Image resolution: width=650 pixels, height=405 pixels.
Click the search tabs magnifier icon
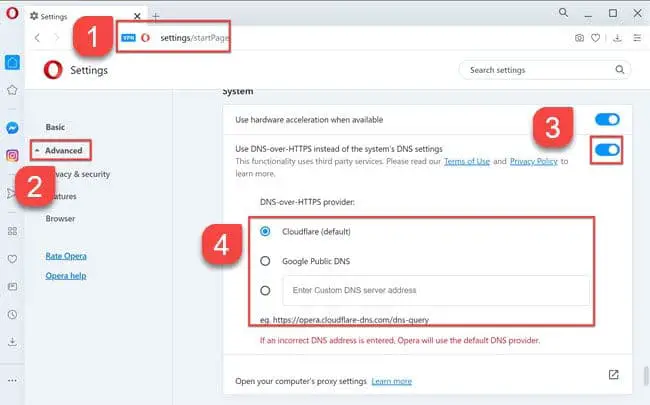coord(563,12)
